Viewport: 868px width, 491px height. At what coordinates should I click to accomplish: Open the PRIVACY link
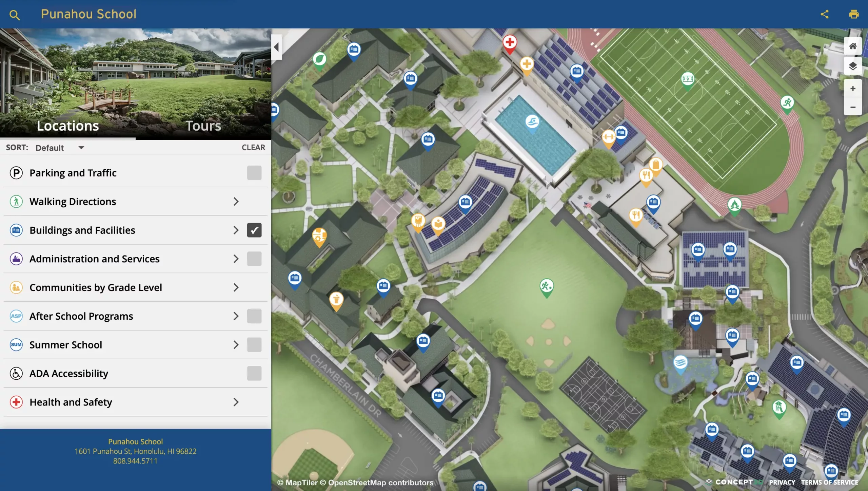point(782,482)
